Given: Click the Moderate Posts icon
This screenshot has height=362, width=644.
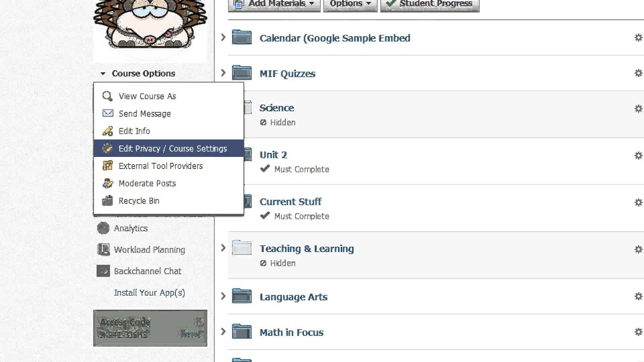Looking at the screenshot, I should click(x=107, y=184).
